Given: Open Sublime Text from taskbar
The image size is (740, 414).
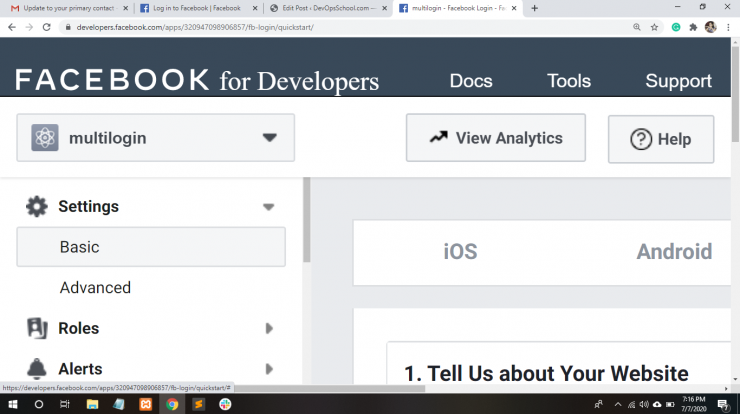Looking at the screenshot, I should point(199,404).
